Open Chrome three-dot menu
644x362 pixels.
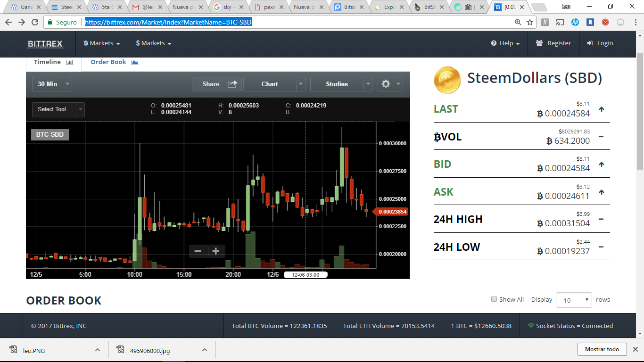pyautogui.click(x=635, y=22)
